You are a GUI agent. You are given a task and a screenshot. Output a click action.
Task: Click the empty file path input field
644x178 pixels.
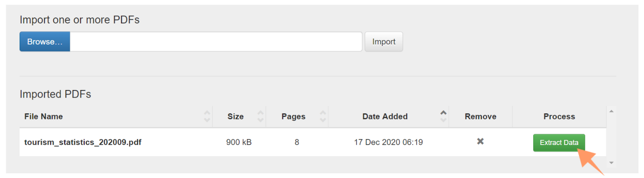(x=216, y=41)
